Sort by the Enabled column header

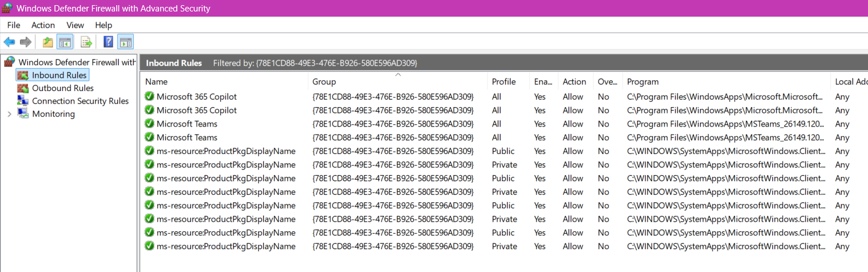pyautogui.click(x=544, y=82)
